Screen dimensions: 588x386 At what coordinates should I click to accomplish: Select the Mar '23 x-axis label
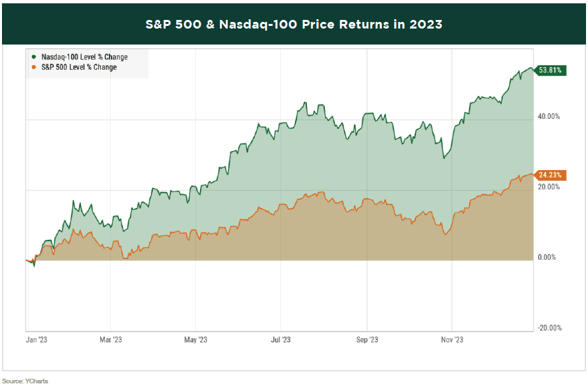(110, 339)
